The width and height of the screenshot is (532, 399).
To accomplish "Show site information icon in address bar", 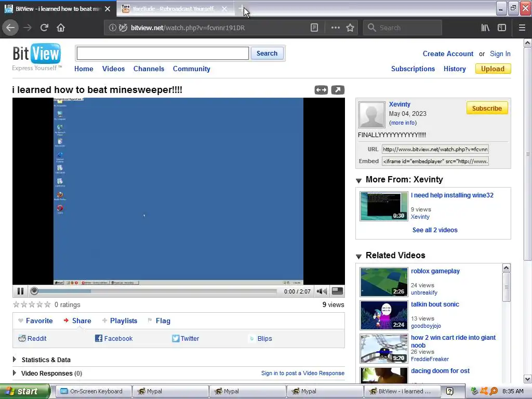I will [x=112, y=28].
